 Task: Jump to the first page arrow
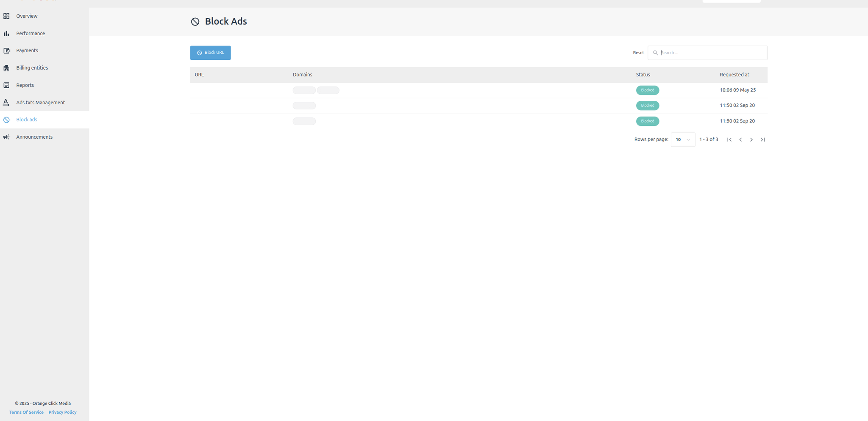729,139
